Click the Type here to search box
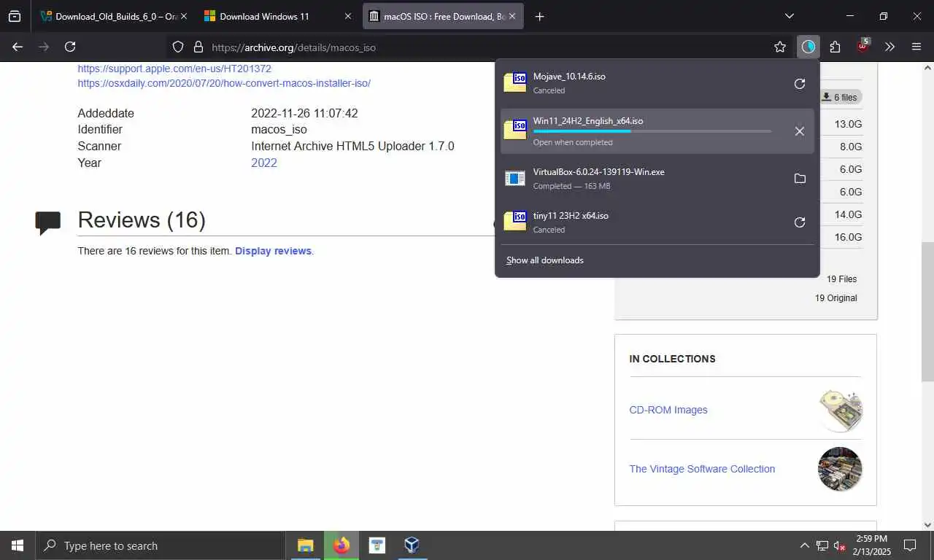934x560 pixels. (160, 545)
